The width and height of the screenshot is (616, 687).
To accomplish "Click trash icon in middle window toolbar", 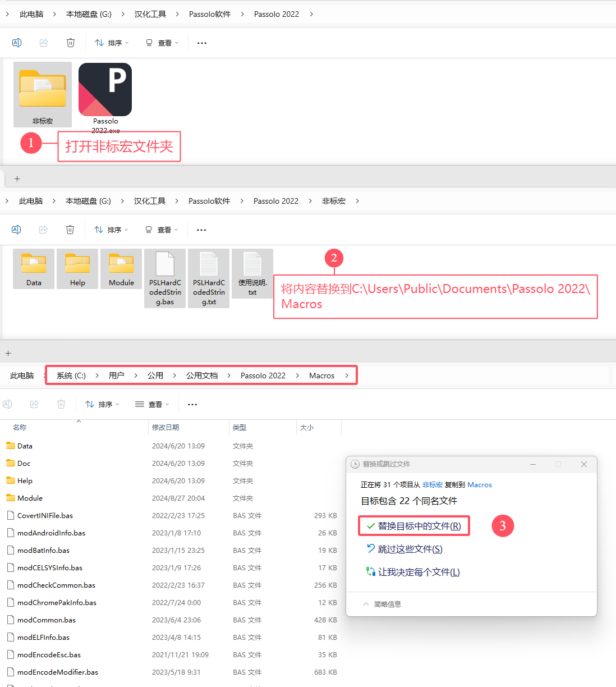I will tap(70, 230).
